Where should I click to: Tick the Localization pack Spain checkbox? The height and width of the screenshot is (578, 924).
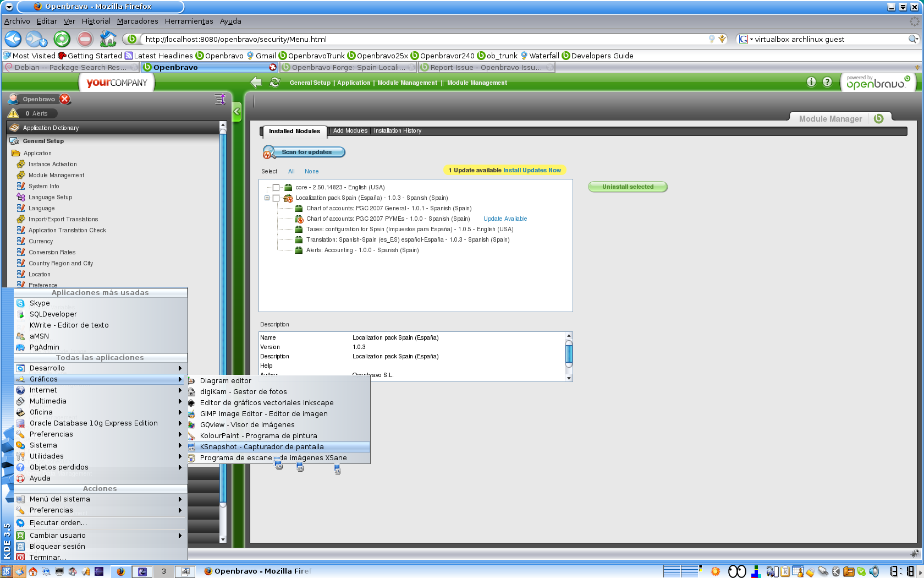click(276, 198)
